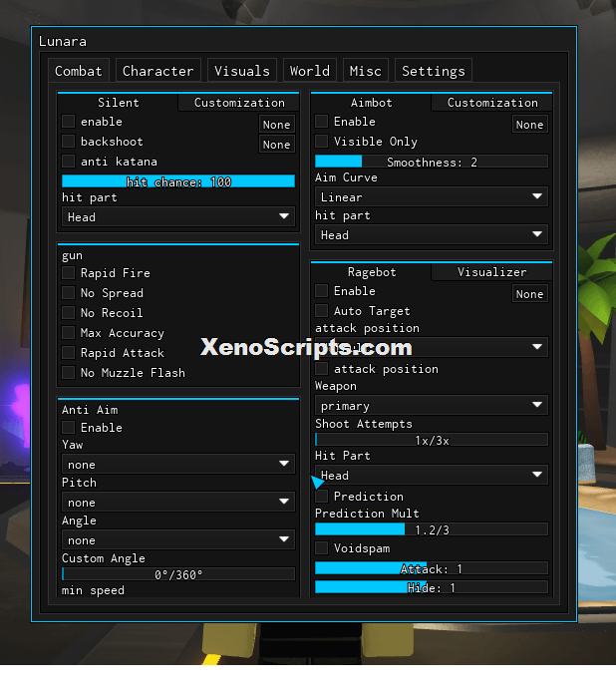This screenshot has height=695, width=616.
Task: Toggle the Auto Target checkbox
Action: pyautogui.click(x=321, y=311)
